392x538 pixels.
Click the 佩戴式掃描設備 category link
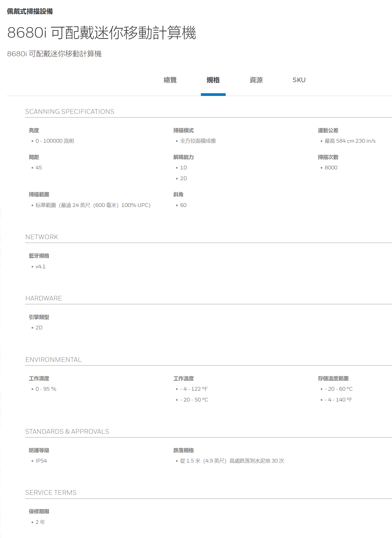(30, 11)
